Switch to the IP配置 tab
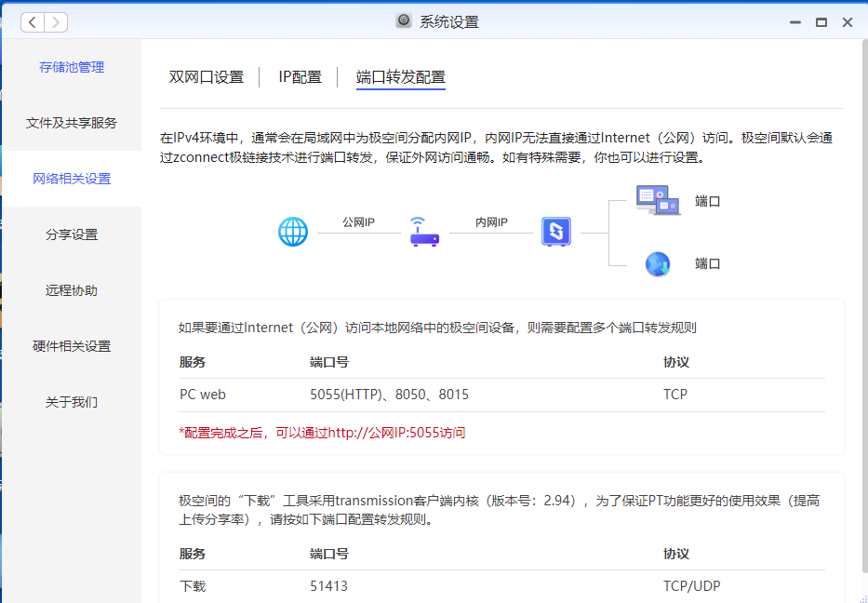The height and width of the screenshot is (603, 868). click(300, 77)
